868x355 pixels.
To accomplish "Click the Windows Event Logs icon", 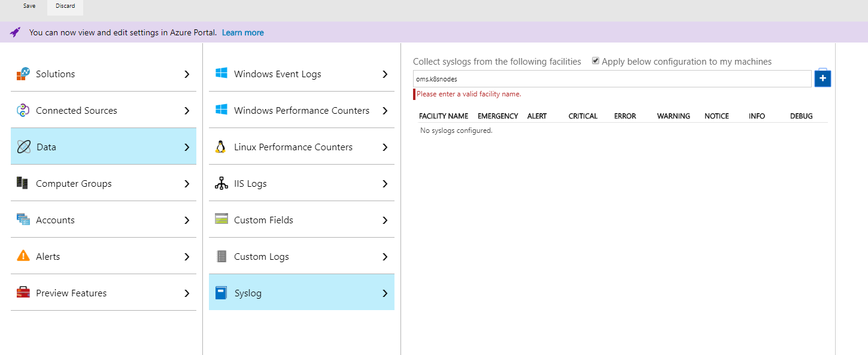I will coord(222,74).
